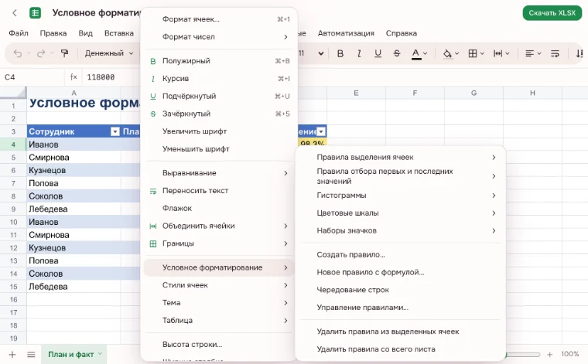This screenshot has width=588, height=364.
Task: Open the План и факт tab dropdown arrow
Action: pos(100,353)
